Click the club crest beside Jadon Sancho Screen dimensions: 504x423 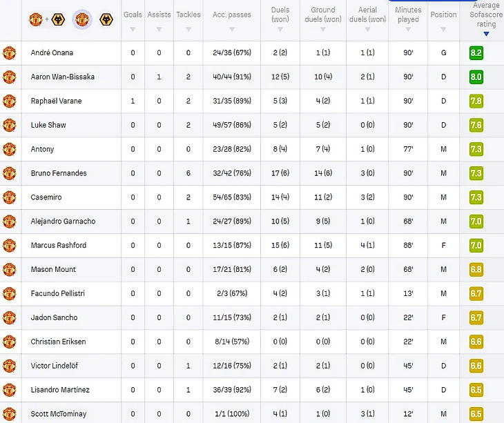tap(9, 318)
